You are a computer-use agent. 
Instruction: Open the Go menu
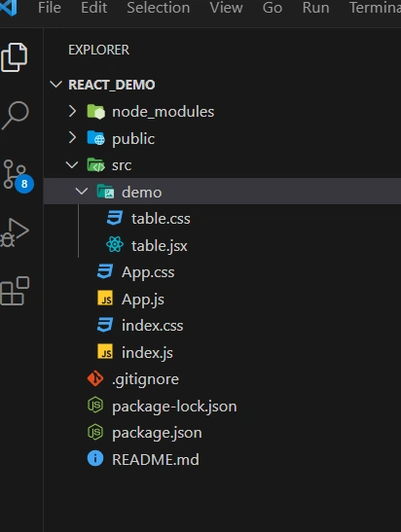pyautogui.click(x=273, y=8)
